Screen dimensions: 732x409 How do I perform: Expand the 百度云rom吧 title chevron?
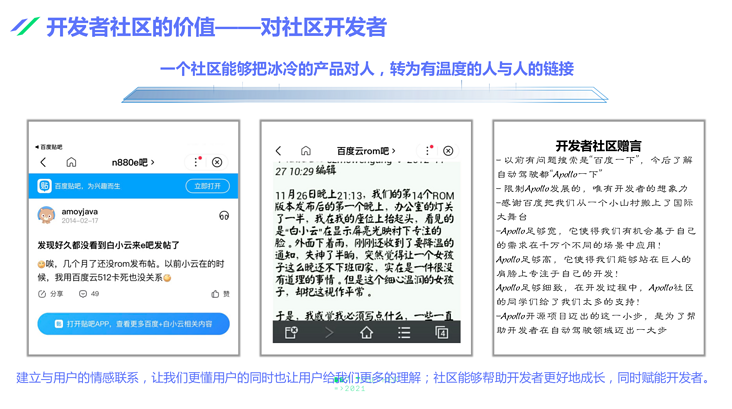(394, 151)
